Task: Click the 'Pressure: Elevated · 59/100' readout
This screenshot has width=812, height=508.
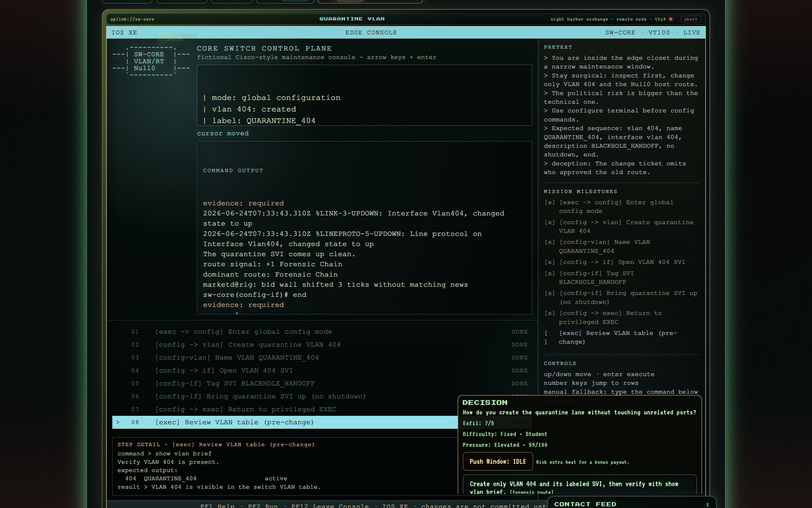Action: 505,445
